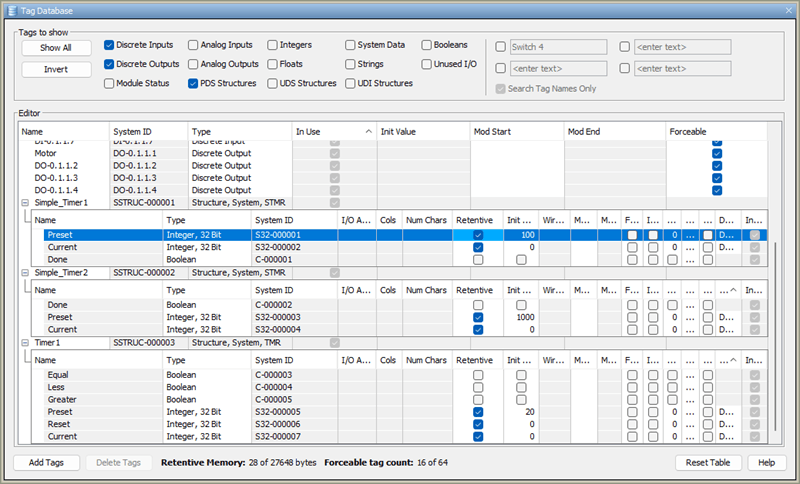Viewport: 800px width, 484px height.
Task: Collapse the Timer1 structure
Action: 24,343
